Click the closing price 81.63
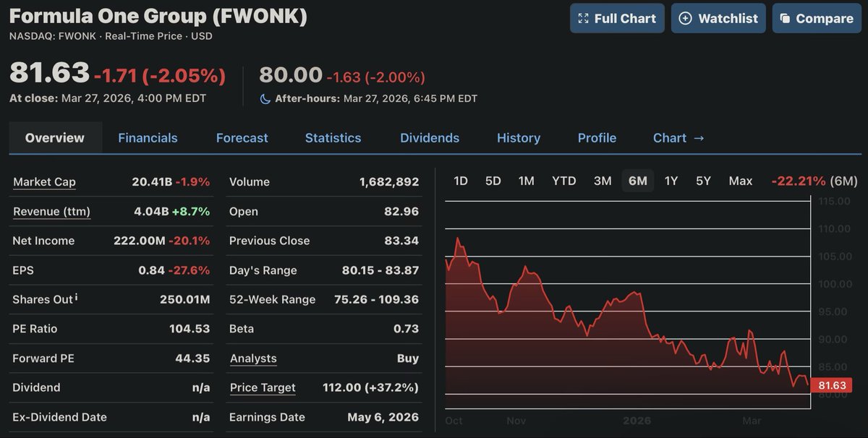The image size is (868, 438). tap(49, 72)
